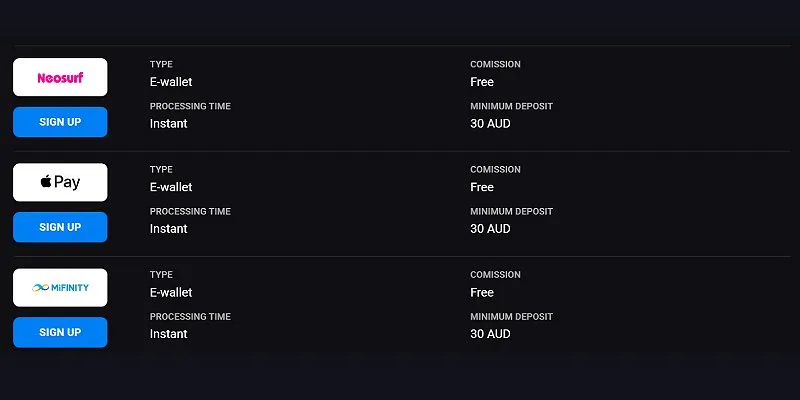
Task: Click the MiFinity logo card
Action: tap(60, 287)
